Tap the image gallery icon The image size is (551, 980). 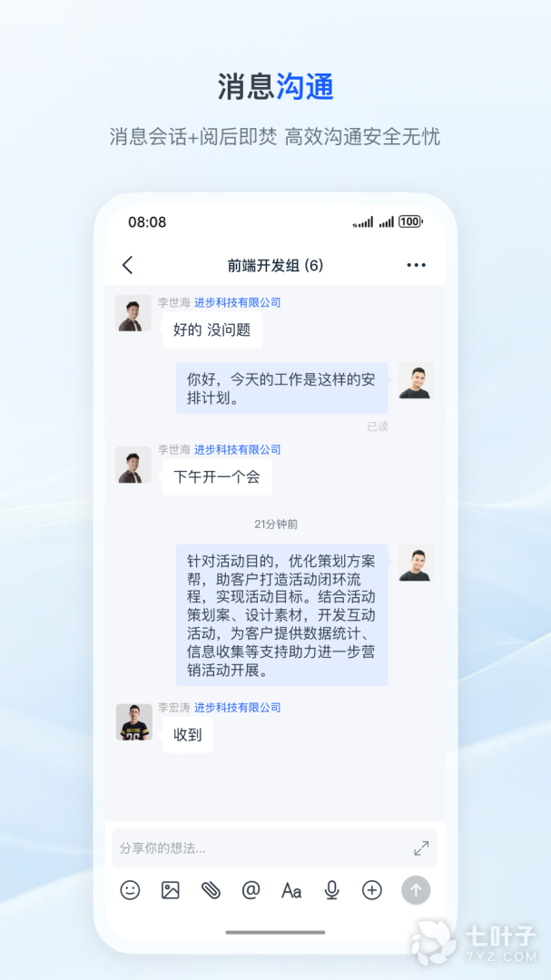pyautogui.click(x=170, y=890)
